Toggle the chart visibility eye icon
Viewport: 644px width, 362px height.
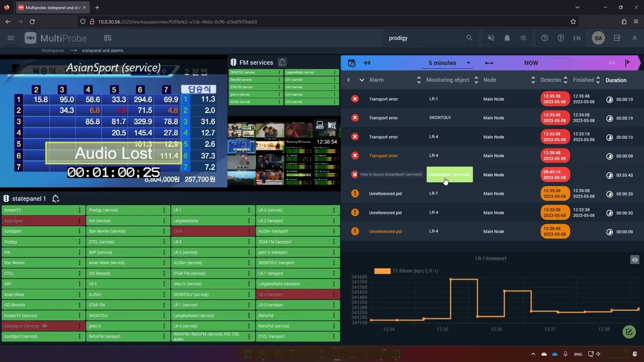tap(635, 260)
